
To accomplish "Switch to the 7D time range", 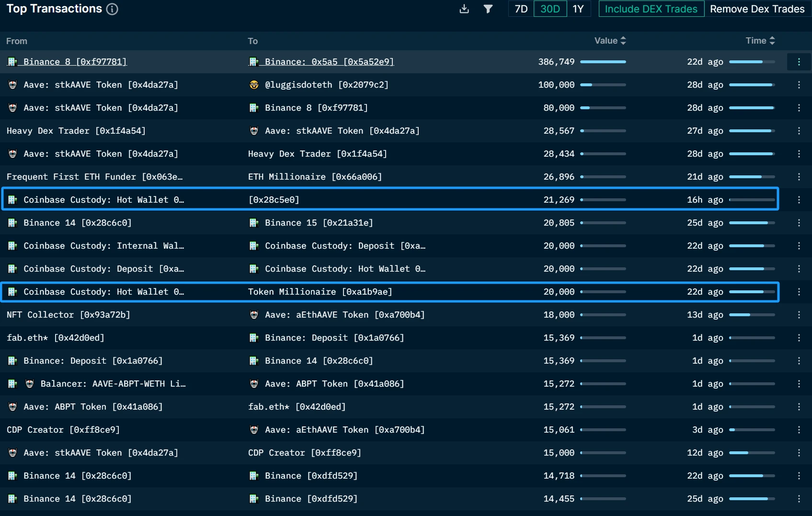I will click(521, 9).
